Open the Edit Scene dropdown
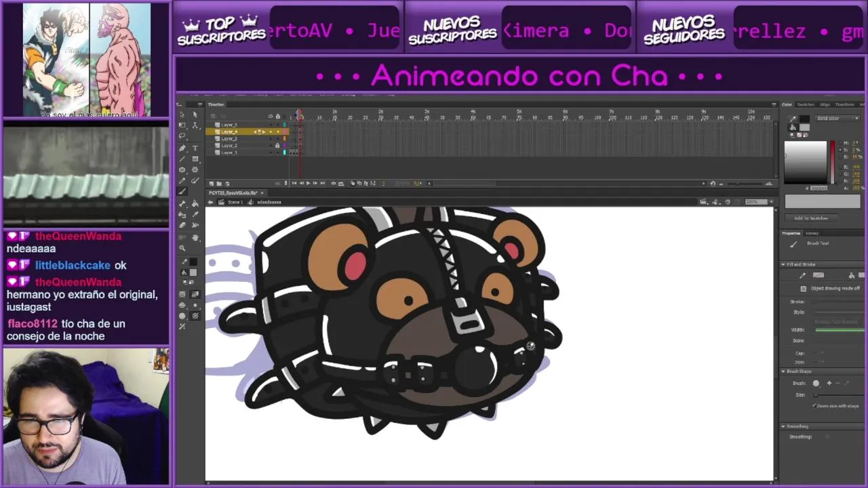Viewport: 868px width, 488px height. coord(705,201)
